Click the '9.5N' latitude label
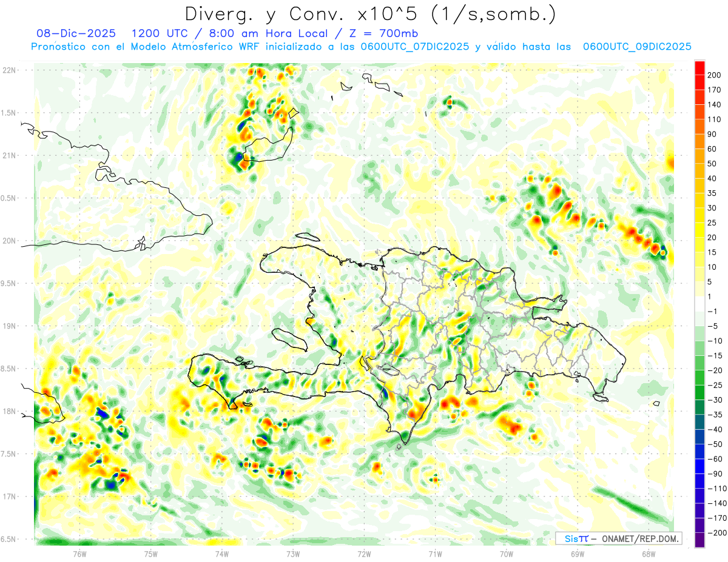The width and height of the screenshot is (728, 562). [x=8, y=283]
